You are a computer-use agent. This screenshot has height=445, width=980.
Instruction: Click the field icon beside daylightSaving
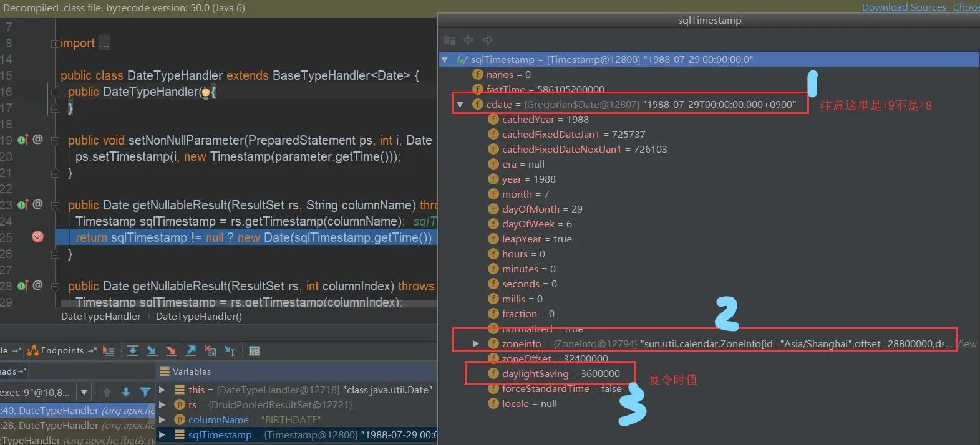tap(493, 373)
